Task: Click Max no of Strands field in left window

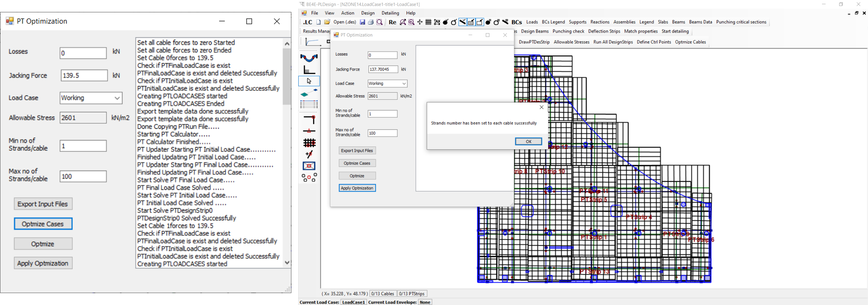Action: (x=83, y=176)
